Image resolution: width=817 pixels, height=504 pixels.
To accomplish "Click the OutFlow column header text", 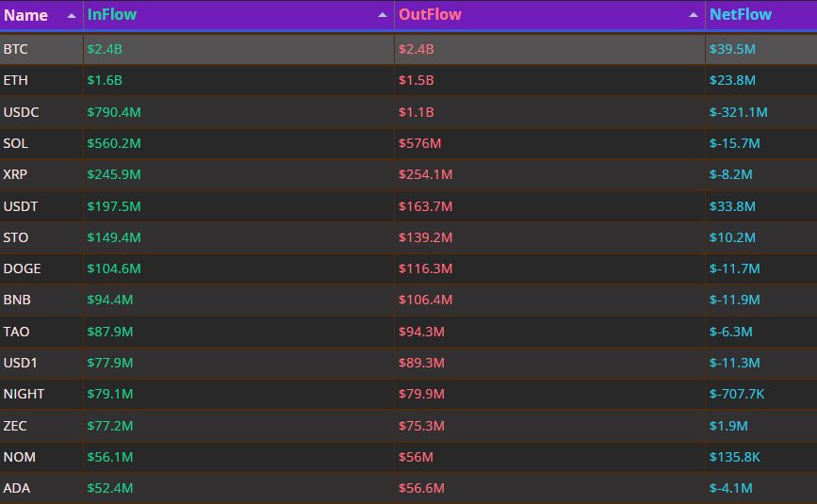I will [430, 15].
